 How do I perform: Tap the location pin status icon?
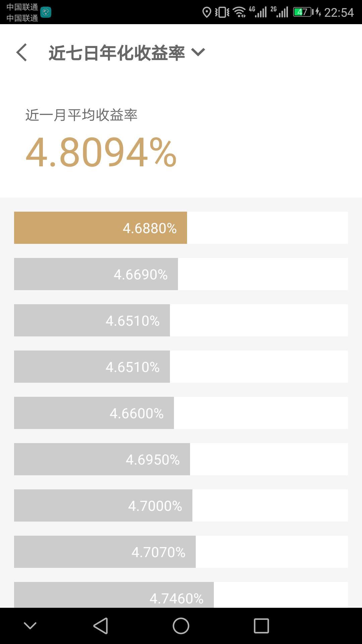[207, 12]
